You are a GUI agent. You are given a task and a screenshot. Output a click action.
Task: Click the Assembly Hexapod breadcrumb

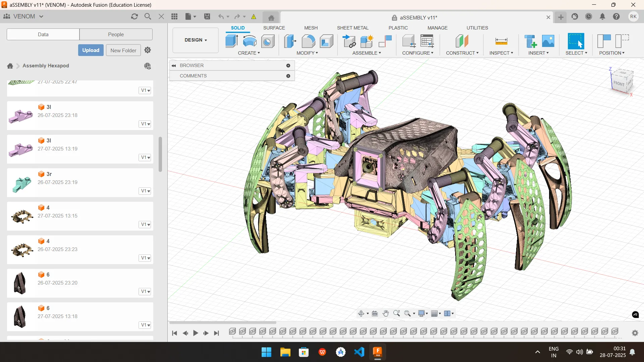[46, 66]
